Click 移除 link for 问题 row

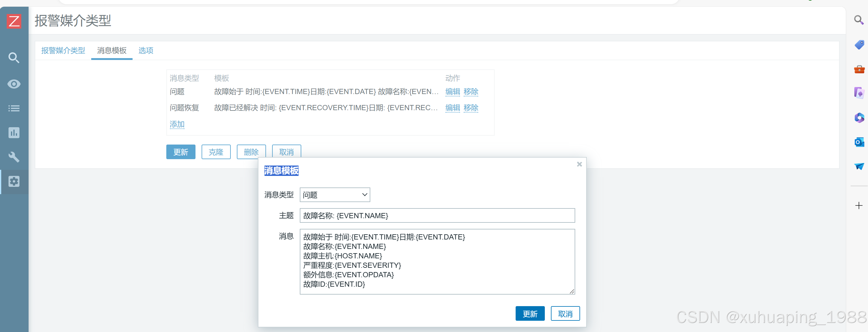[471, 91]
